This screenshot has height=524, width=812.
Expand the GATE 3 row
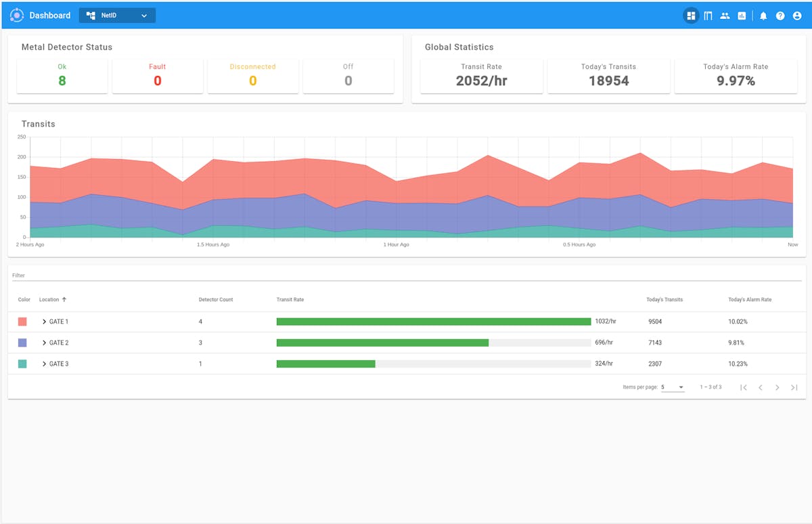[x=43, y=364]
